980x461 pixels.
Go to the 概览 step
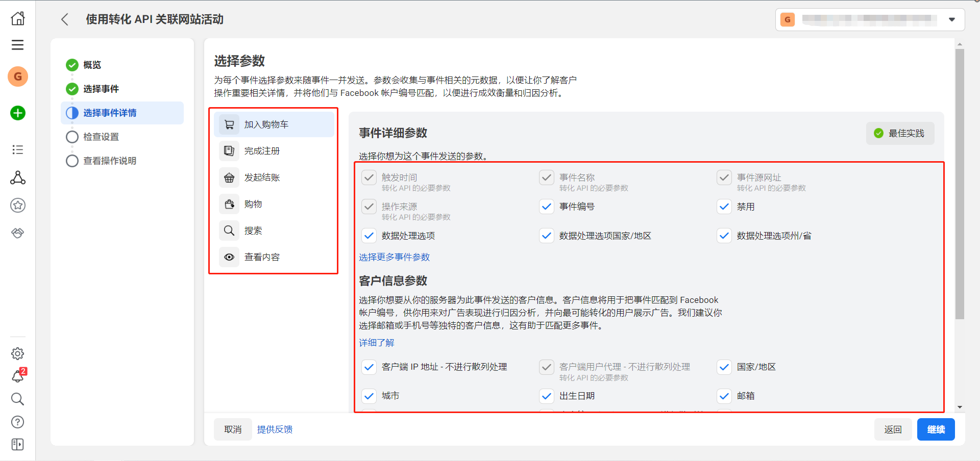pyautogui.click(x=92, y=65)
